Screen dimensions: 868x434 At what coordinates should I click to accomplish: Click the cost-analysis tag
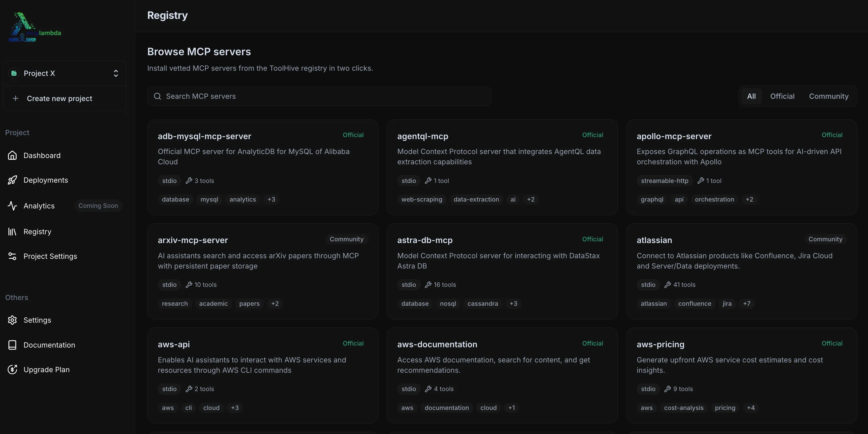tap(684, 408)
